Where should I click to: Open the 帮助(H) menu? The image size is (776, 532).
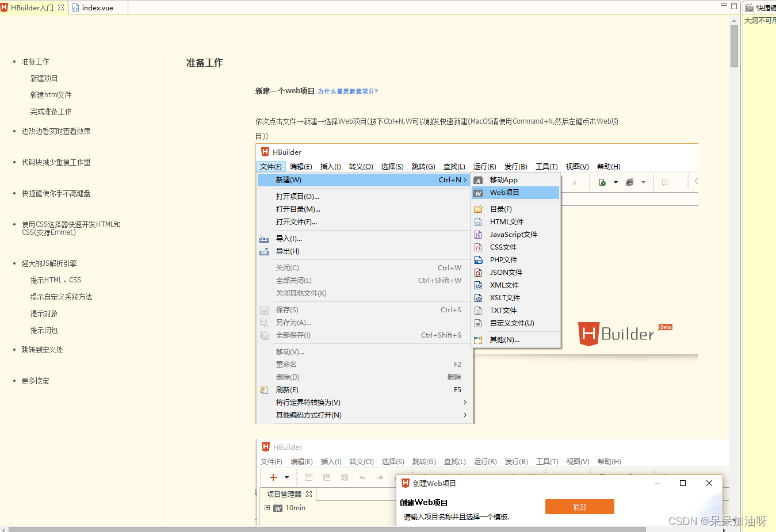(x=607, y=166)
